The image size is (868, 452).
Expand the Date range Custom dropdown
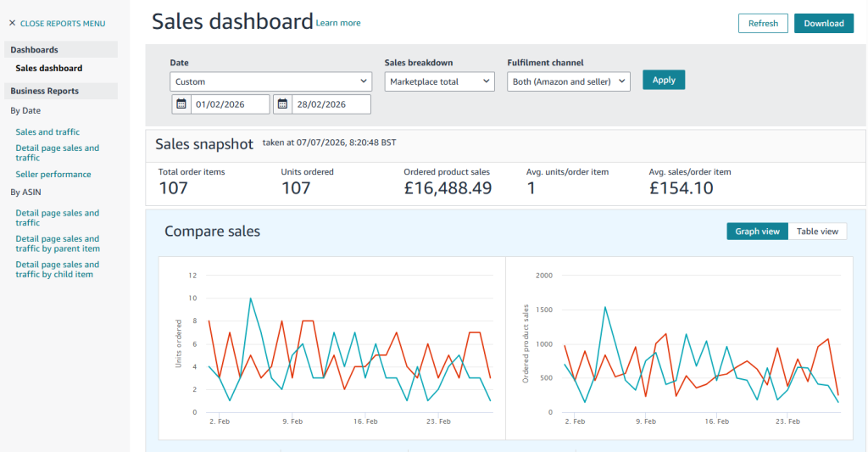click(270, 81)
